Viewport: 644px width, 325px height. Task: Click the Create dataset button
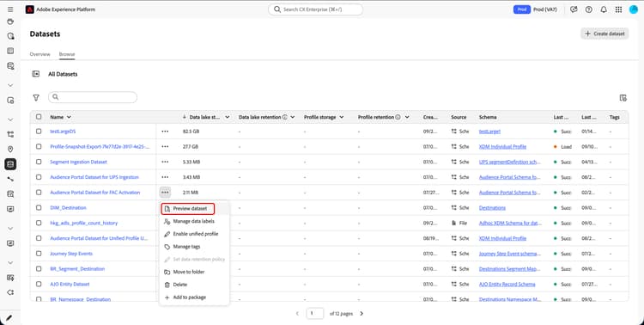(x=605, y=34)
